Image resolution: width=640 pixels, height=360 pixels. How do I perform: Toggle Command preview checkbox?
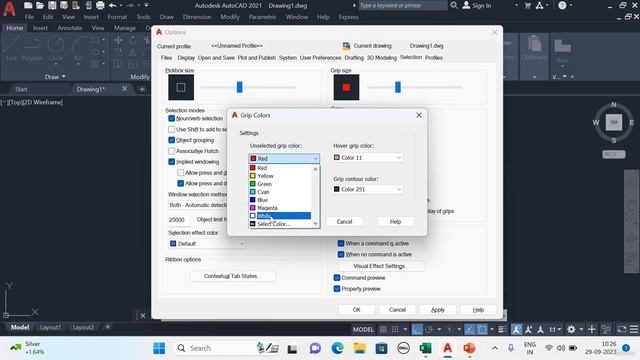coord(337,278)
